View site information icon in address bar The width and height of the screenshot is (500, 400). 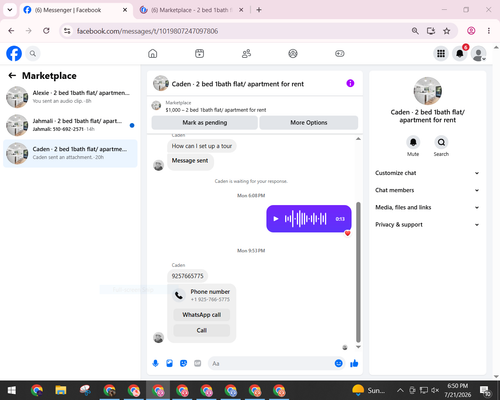[67, 31]
